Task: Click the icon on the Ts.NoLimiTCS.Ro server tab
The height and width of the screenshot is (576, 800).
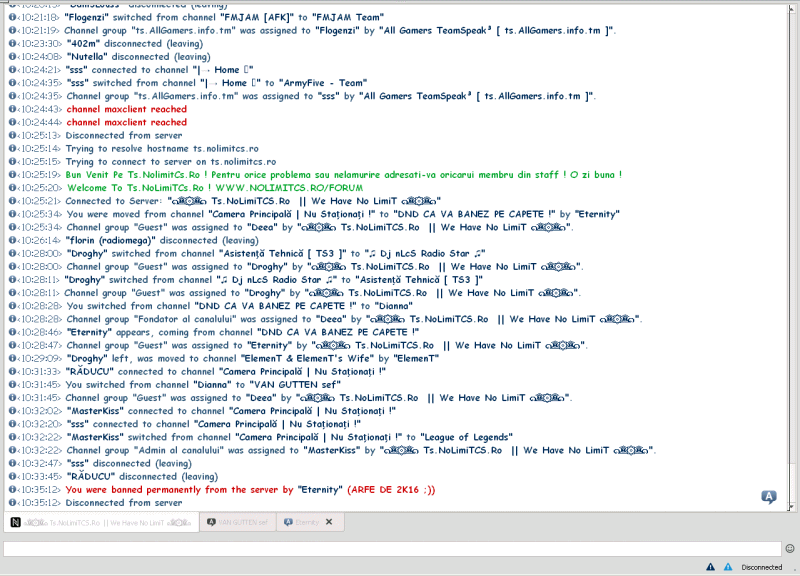Action: [x=15, y=522]
